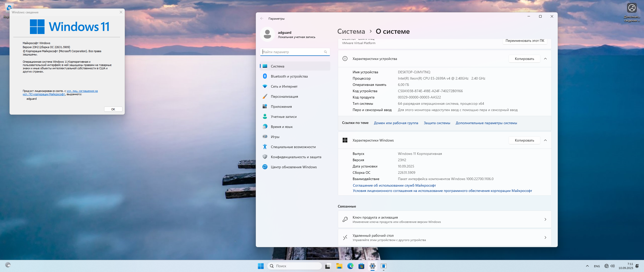The width and height of the screenshot is (644, 272).
Task: Click device name DESKTOP-OJMVTNQ value
Action: pyautogui.click(x=414, y=72)
